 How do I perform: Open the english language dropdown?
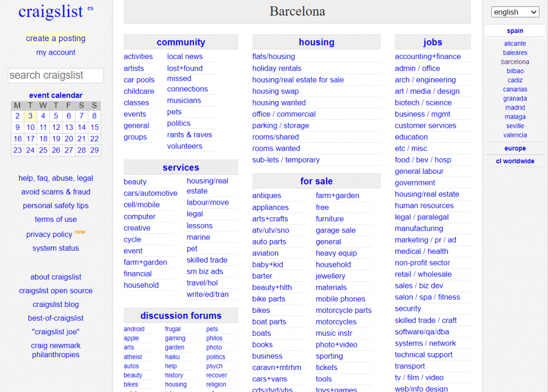[515, 12]
